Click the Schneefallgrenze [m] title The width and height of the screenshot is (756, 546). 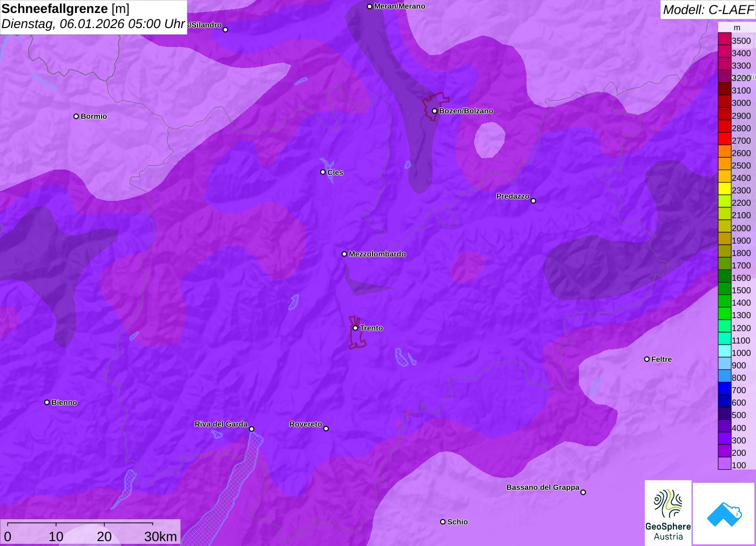[65, 9]
